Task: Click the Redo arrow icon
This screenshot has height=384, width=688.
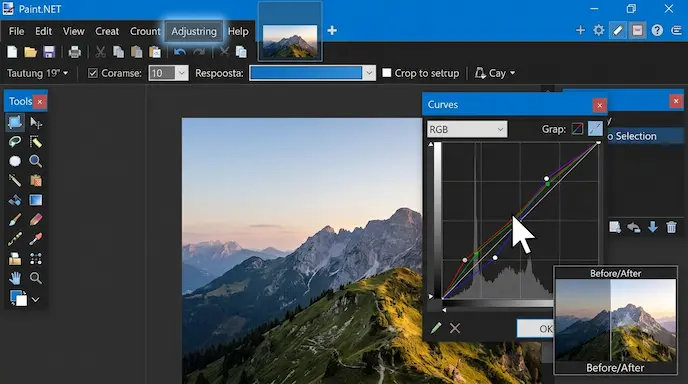Action: pos(199,52)
